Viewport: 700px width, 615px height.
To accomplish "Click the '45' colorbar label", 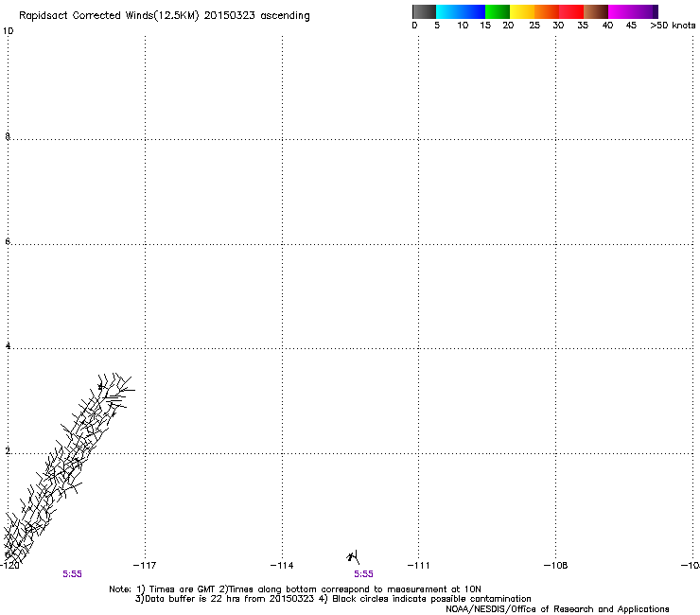I will [631, 26].
